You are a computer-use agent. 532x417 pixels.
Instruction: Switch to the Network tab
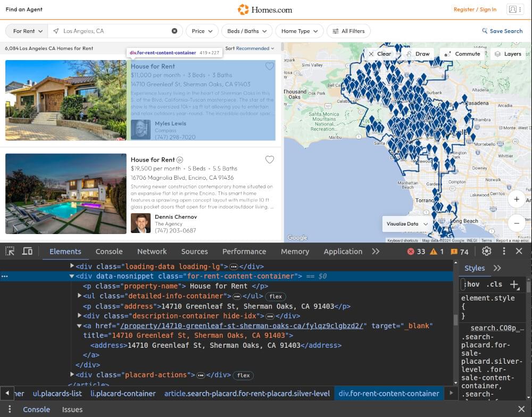(152, 252)
